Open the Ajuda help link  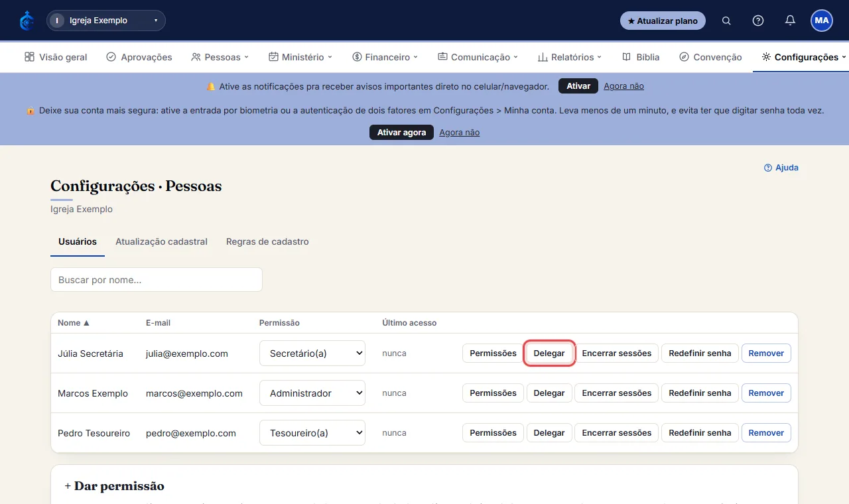point(781,168)
